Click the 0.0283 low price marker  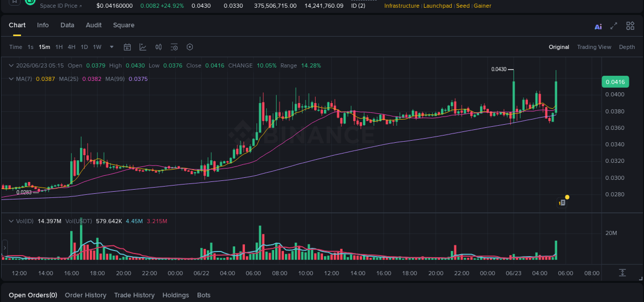[x=24, y=192]
